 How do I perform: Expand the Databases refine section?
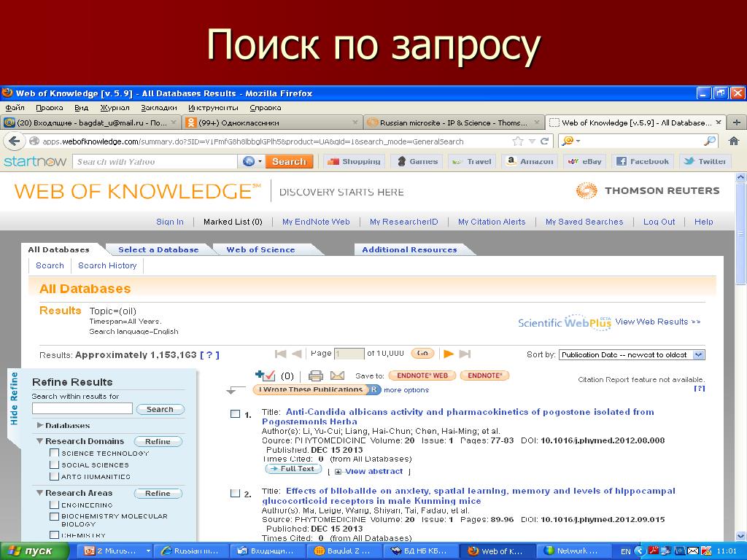point(40,425)
